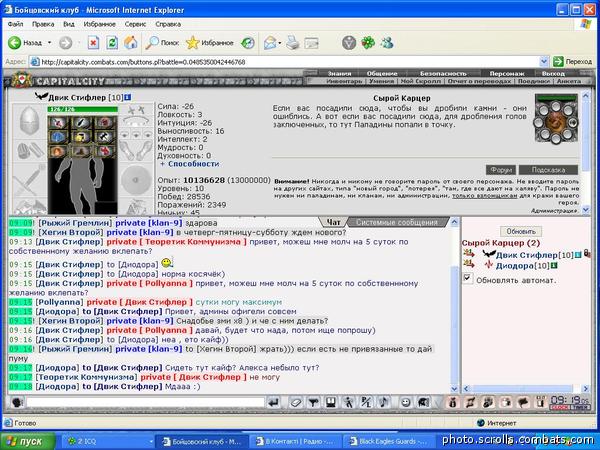Save chat log with floppy icon
The width and height of the screenshot is (600, 450).
coord(331,402)
